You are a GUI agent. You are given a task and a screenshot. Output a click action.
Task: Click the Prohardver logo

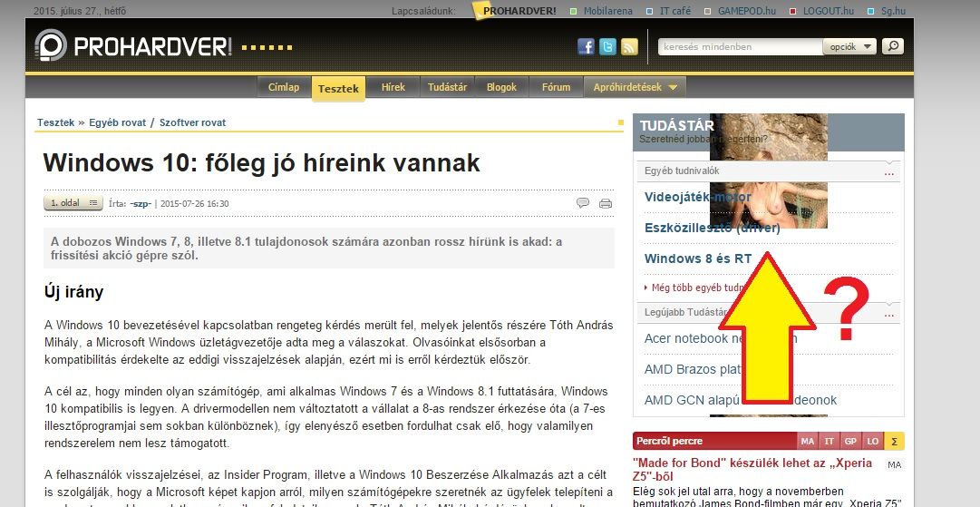click(x=133, y=46)
